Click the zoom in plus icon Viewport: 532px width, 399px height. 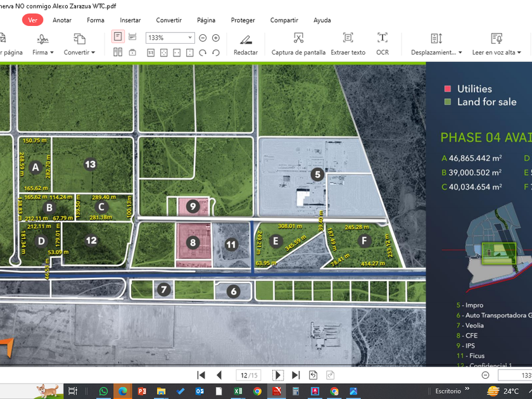[x=216, y=38]
